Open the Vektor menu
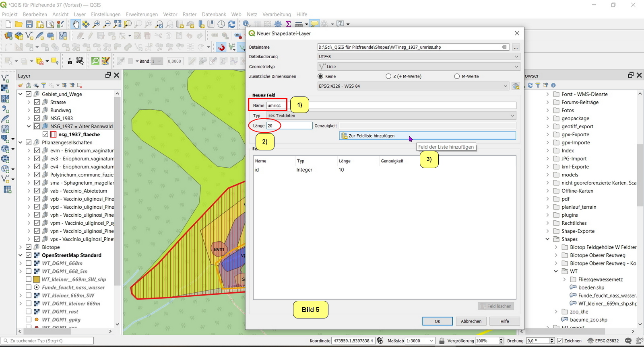The image size is (644, 347). click(x=170, y=14)
